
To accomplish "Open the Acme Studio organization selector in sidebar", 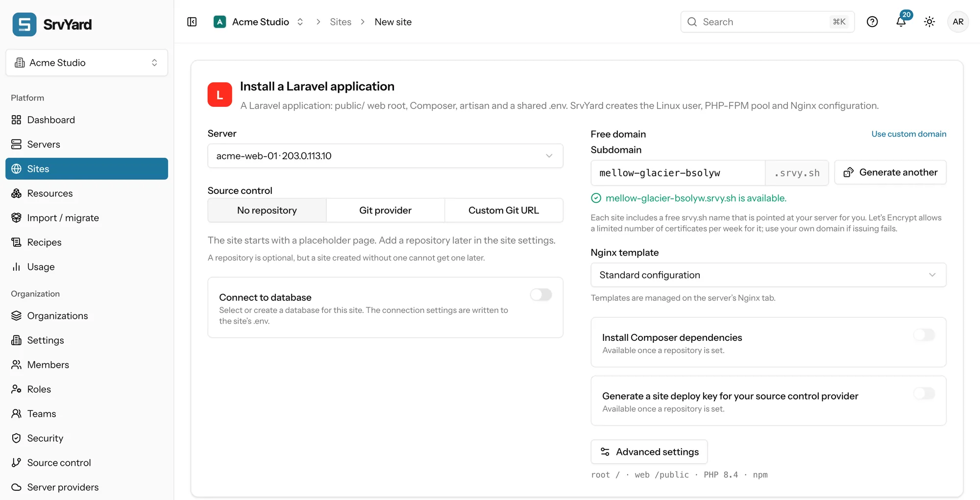I will (x=87, y=63).
